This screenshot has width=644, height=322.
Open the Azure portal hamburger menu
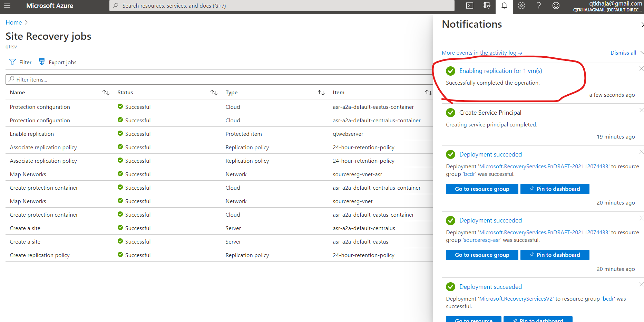pyautogui.click(x=7, y=6)
